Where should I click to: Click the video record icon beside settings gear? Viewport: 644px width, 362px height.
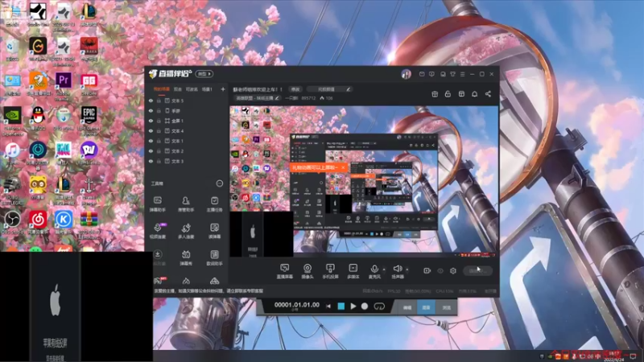tap(427, 270)
